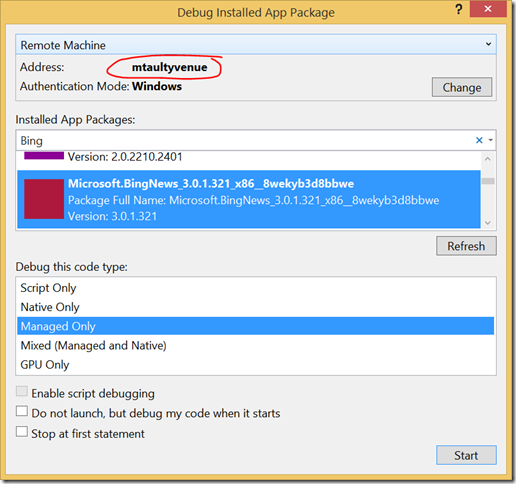Enable script debugging checkbox
Screen dimensions: 516x484
coord(22,391)
